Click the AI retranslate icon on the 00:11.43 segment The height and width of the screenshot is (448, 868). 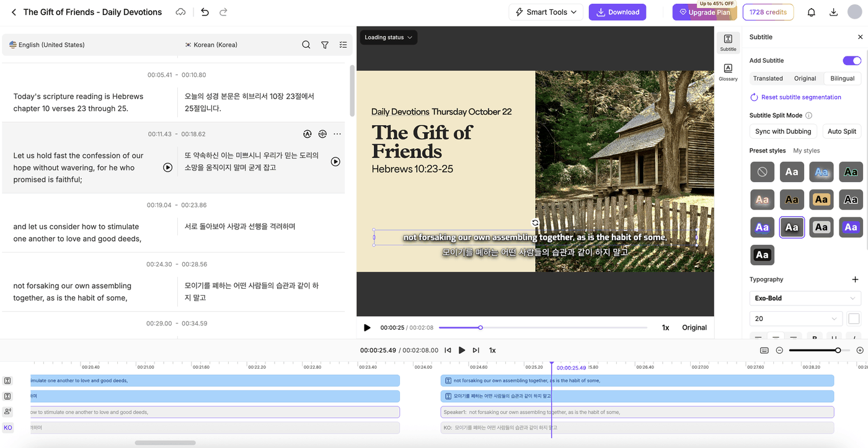[x=307, y=134]
